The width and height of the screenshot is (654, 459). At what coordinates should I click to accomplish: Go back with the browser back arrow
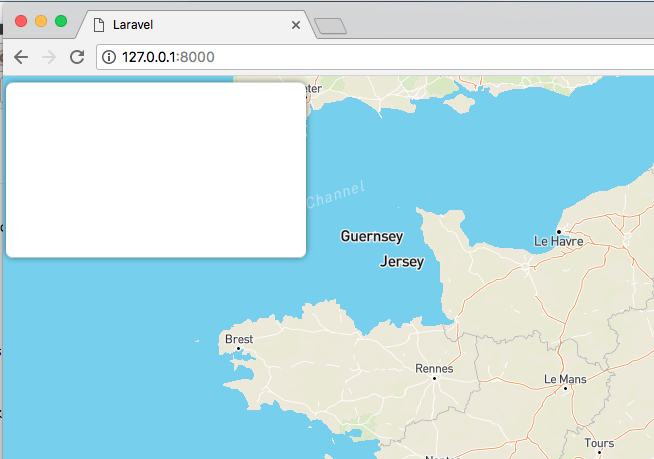[21, 57]
